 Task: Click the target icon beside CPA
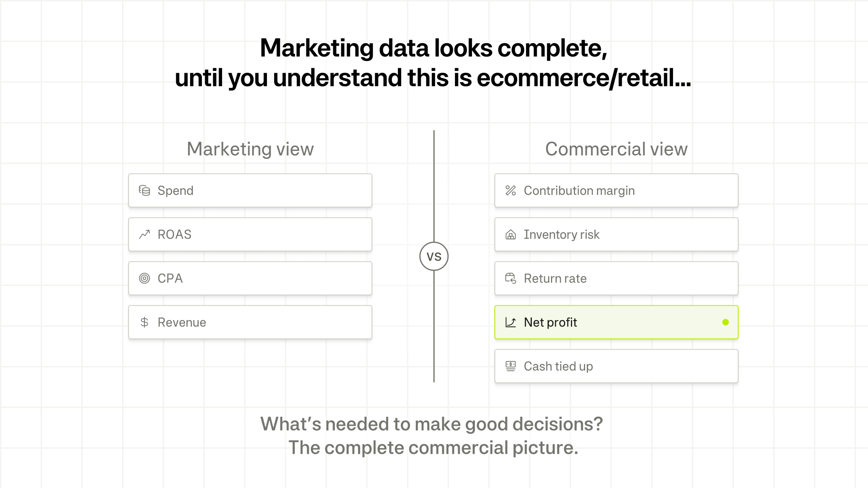144,279
